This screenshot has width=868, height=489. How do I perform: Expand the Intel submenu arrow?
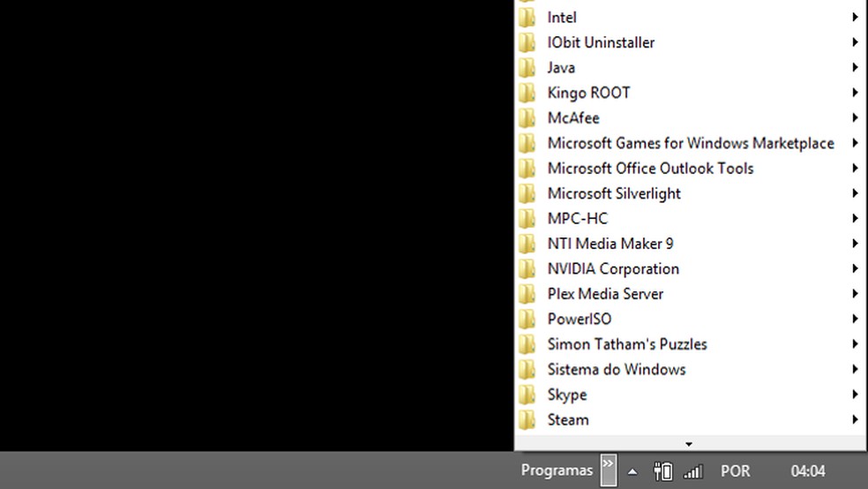click(x=856, y=17)
